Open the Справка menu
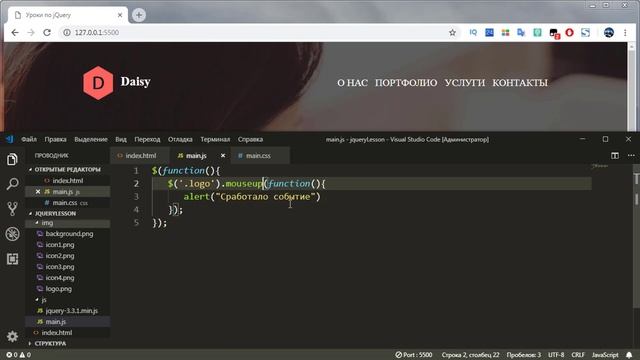 tap(250, 139)
